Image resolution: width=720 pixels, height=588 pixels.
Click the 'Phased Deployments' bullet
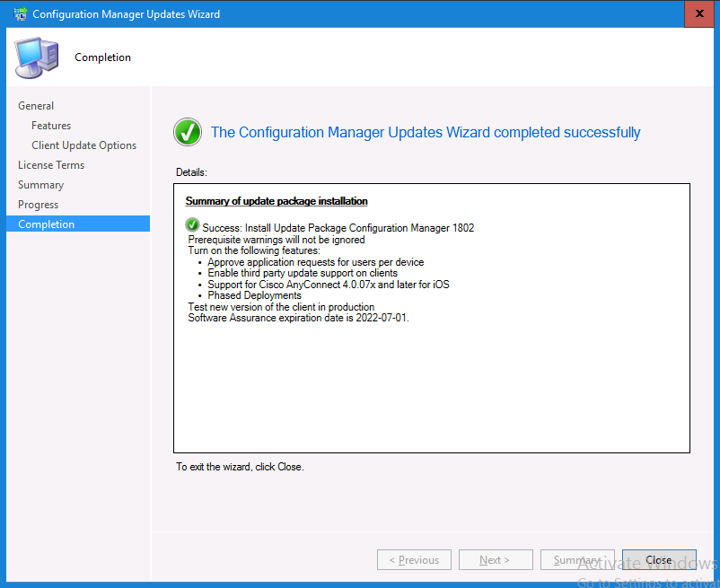point(254,295)
